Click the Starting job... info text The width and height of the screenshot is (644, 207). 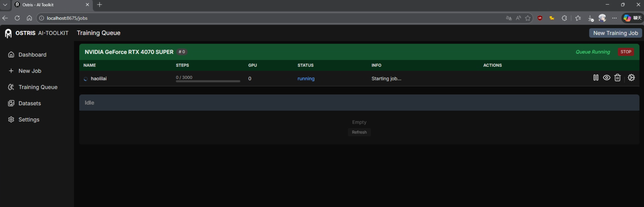pos(386,79)
